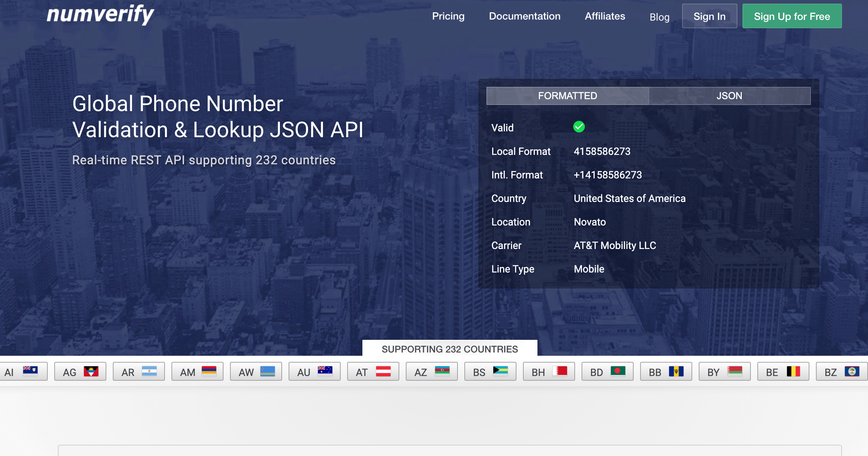Open the Blog link
The width and height of the screenshot is (868, 456).
coord(659,17)
